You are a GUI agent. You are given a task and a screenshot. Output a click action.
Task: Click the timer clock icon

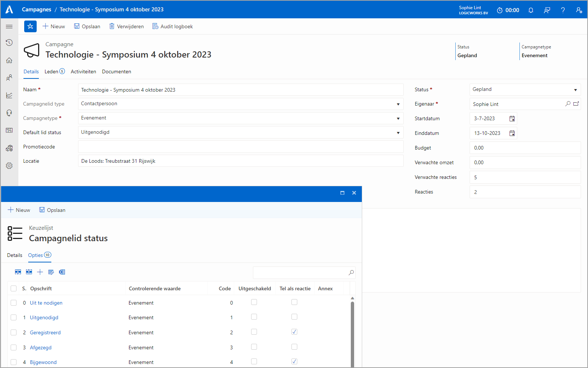[500, 10]
